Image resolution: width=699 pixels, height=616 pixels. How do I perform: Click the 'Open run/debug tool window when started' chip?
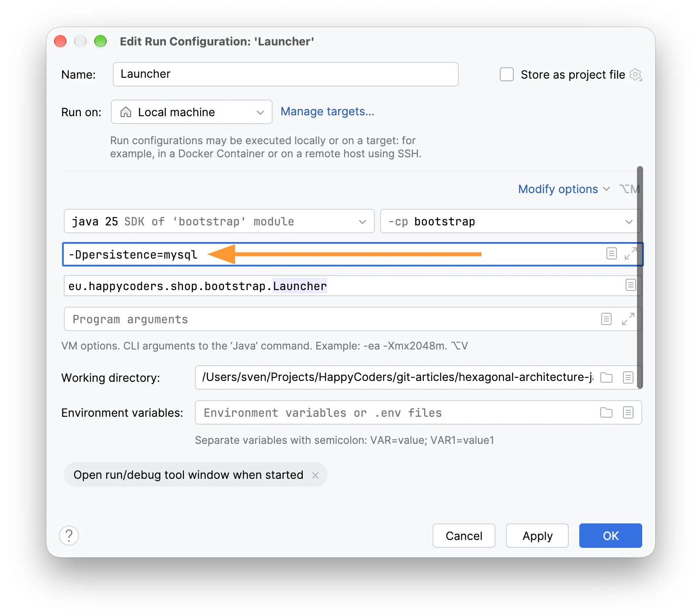pyautogui.click(x=196, y=475)
